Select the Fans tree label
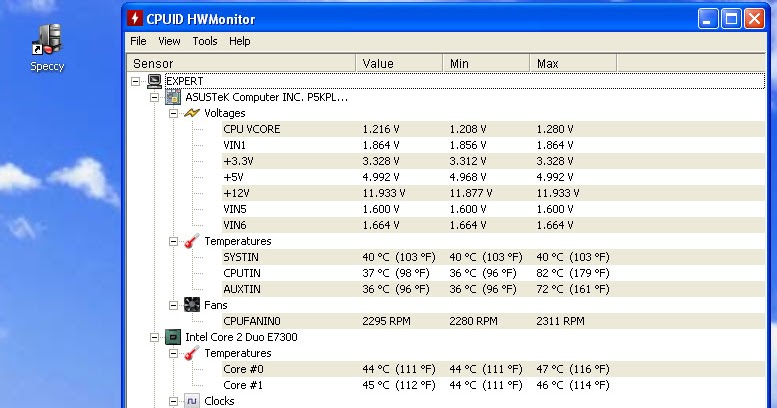777x408 pixels. tap(216, 305)
